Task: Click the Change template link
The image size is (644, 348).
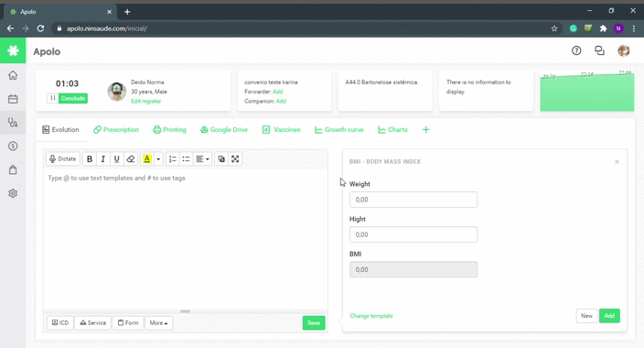Action: [371, 316]
